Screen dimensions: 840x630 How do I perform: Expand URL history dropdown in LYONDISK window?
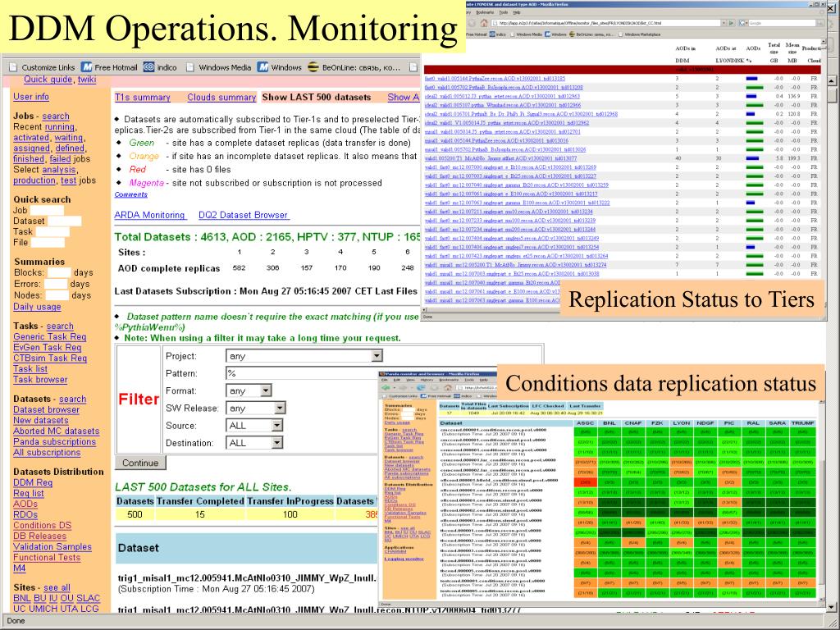[x=724, y=23]
